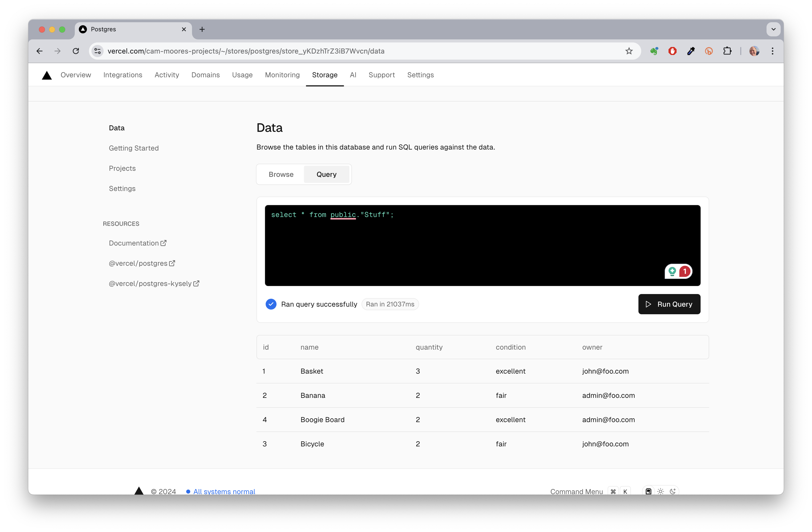Viewport: 812px width, 532px height.
Task: Switch to the Browse tab
Action: point(281,174)
